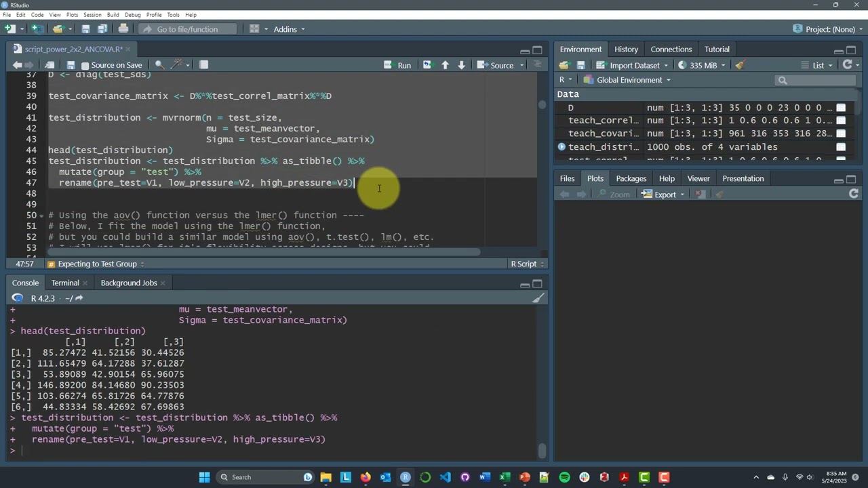Create a new file from the toolbar
The height and width of the screenshot is (488, 868).
(x=9, y=29)
